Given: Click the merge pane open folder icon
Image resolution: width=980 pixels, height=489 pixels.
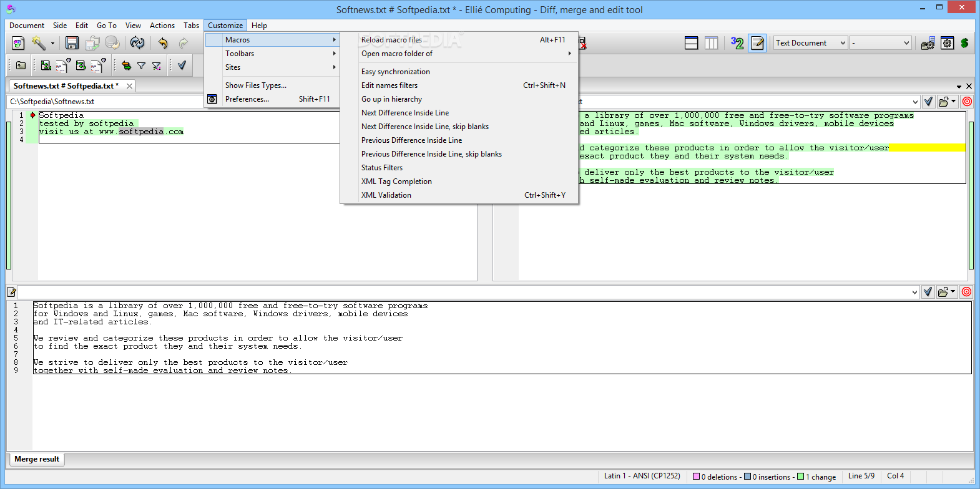Looking at the screenshot, I should pyautogui.click(x=944, y=292).
